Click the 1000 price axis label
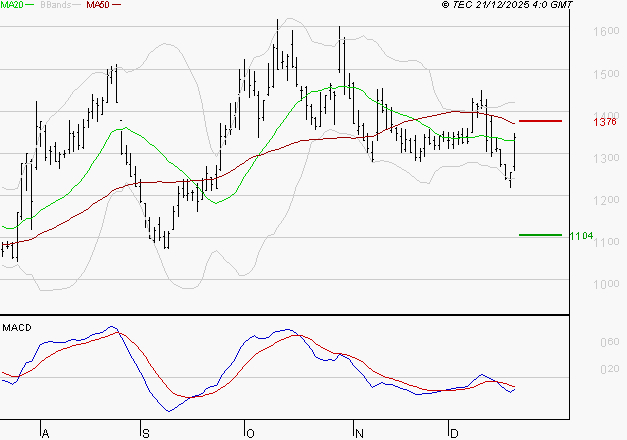 click(606, 284)
